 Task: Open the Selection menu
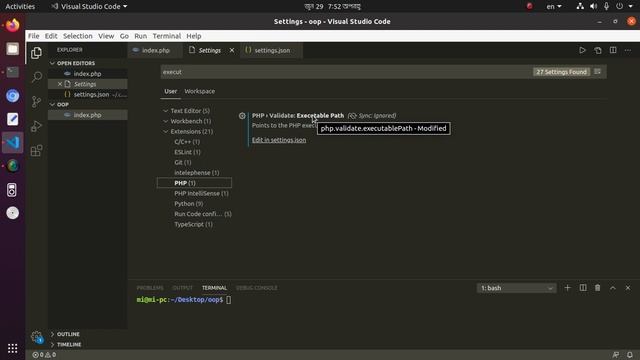click(78, 36)
